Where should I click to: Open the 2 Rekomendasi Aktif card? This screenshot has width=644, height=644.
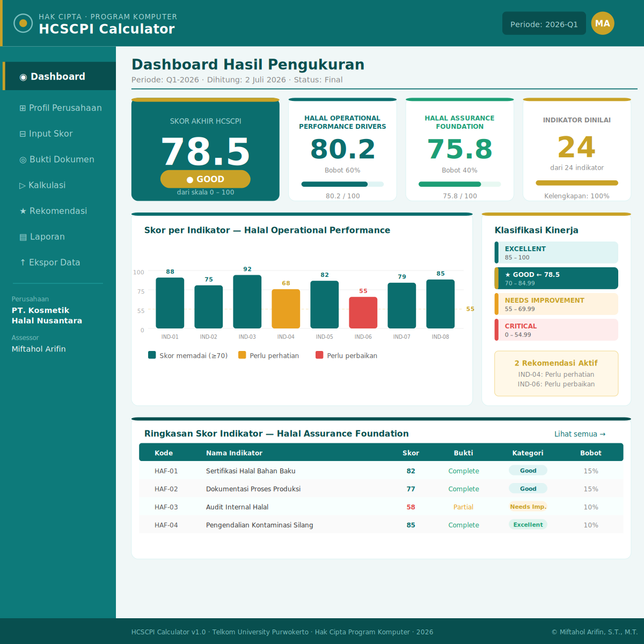(557, 374)
